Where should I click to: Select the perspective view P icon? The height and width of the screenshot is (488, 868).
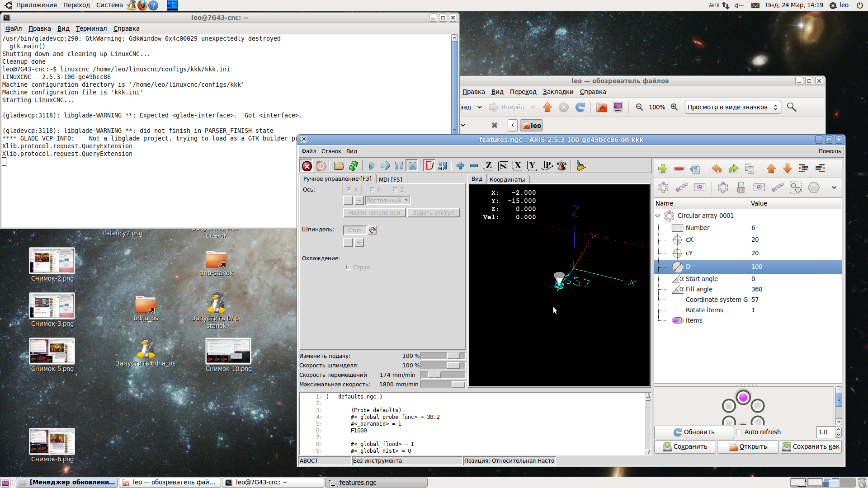(547, 166)
